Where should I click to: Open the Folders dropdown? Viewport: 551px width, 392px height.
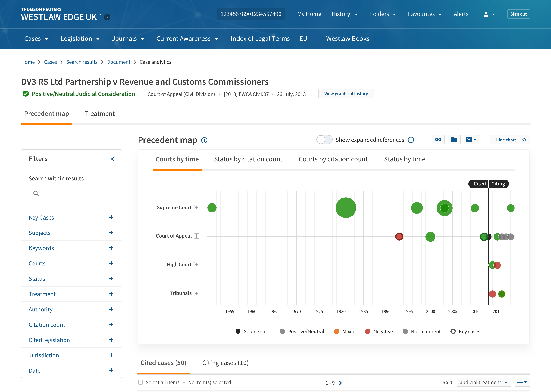tap(383, 14)
